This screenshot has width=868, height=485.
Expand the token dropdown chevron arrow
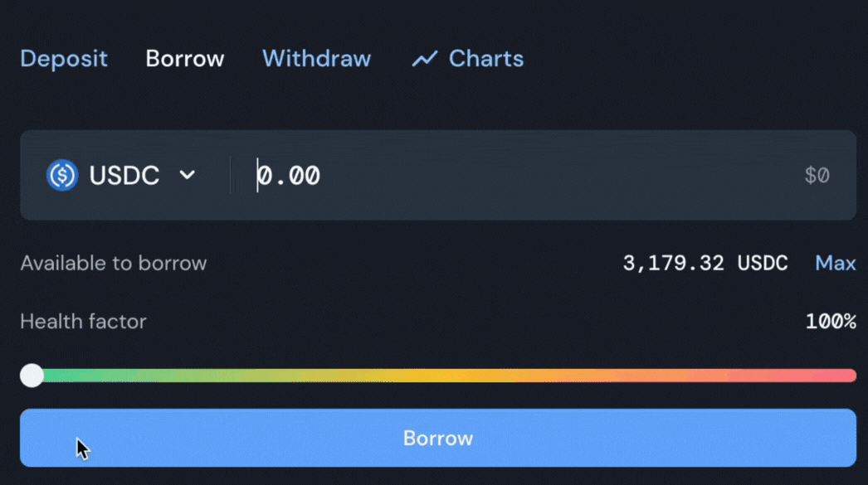[x=187, y=175]
